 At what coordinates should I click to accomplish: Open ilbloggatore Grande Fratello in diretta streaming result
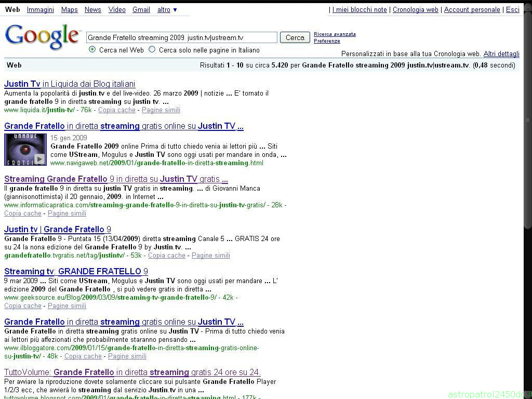pos(124,322)
